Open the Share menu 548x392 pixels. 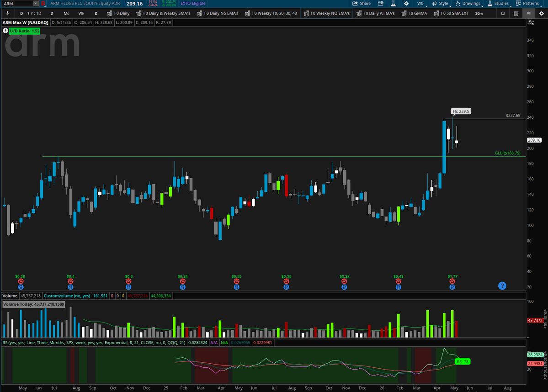[x=362, y=4]
